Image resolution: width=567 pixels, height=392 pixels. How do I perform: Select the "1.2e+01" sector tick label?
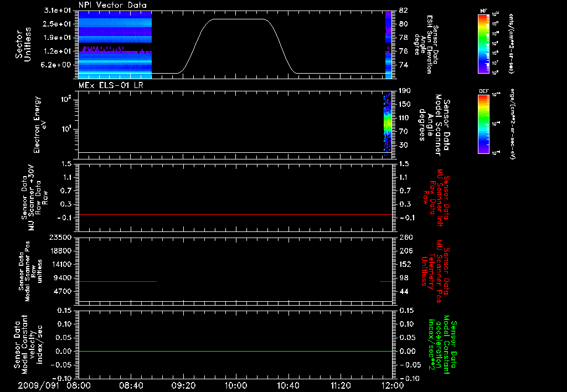coord(58,51)
